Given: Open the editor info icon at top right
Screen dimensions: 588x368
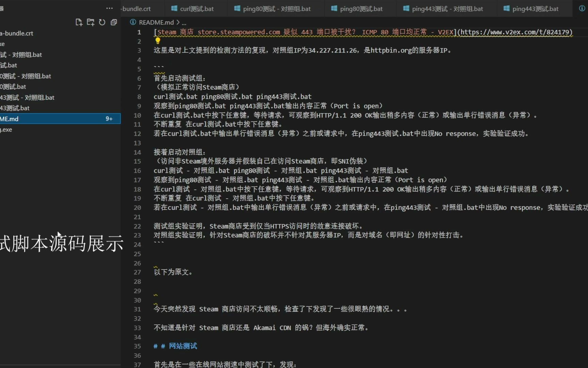Looking at the screenshot, I should [x=582, y=9].
